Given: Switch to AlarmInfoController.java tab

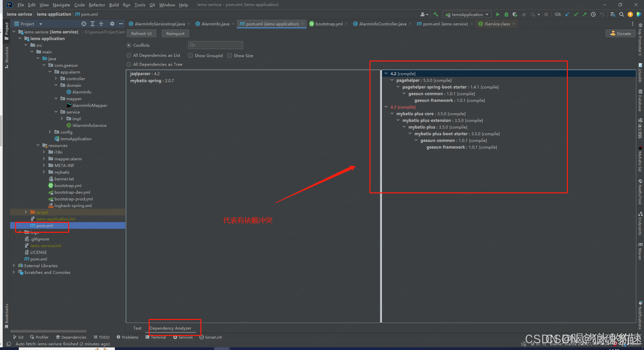Looking at the screenshot, I should tap(382, 24).
